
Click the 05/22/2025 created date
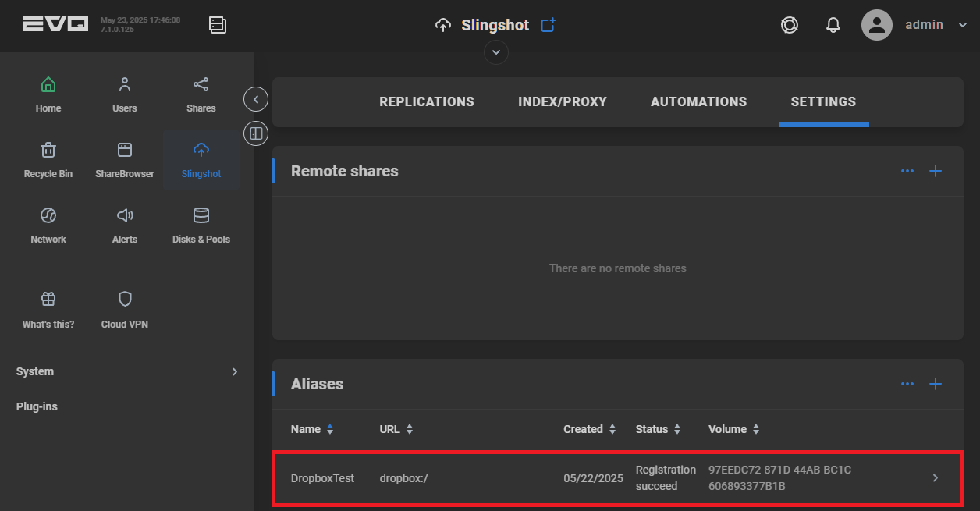pyautogui.click(x=593, y=478)
